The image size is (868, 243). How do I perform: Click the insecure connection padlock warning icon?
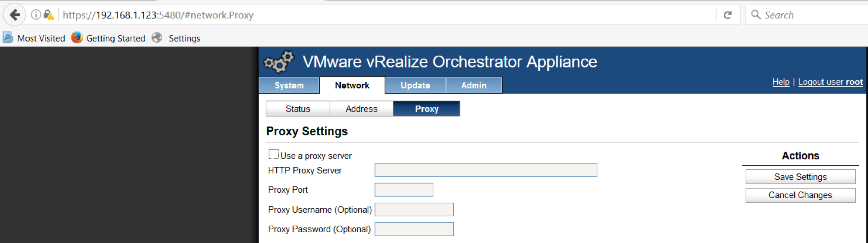pos(49,15)
